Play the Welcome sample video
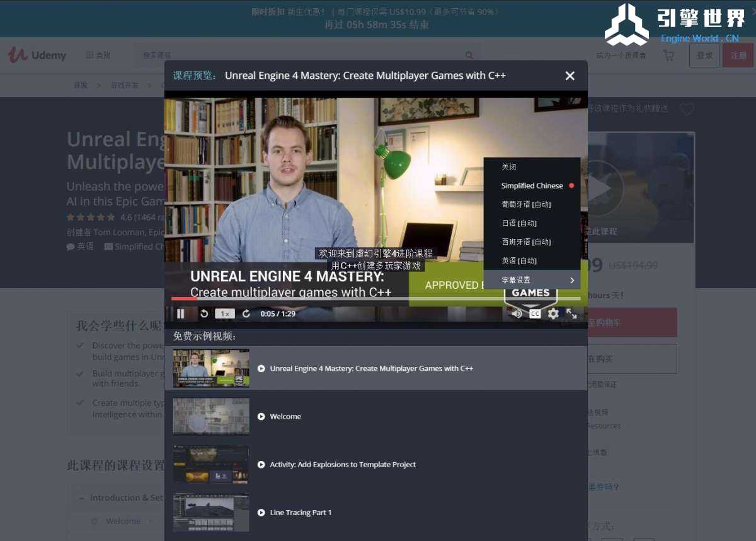Viewport: 756px width, 541px height. [x=376, y=416]
